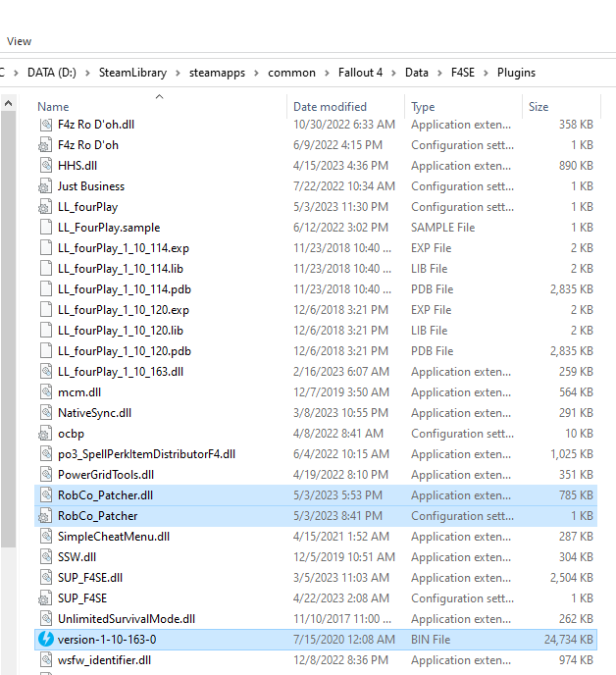Viewport: 616px width, 675px height.
Task: Select the F4z Ro D'oh configuration file
Action: tap(88, 145)
